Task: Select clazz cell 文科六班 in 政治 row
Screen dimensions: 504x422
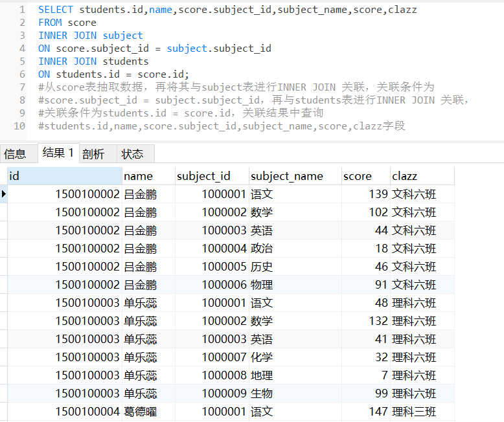Action: [422, 249]
